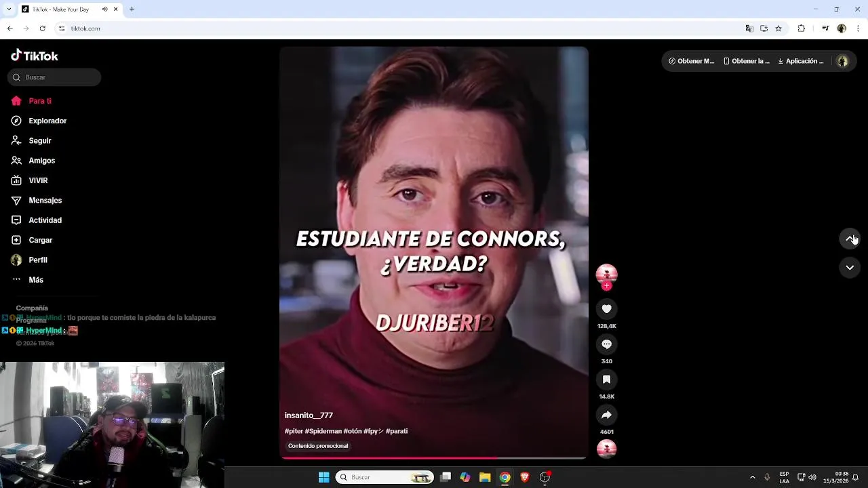Open Chrome three-dot menu
Image resolution: width=868 pixels, height=488 pixels.
click(x=858, y=28)
